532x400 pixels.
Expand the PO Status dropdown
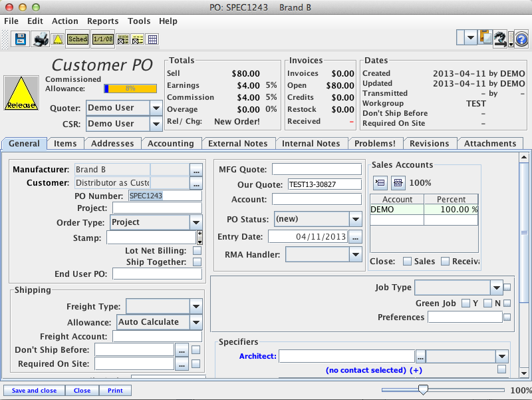tap(355, 219)
